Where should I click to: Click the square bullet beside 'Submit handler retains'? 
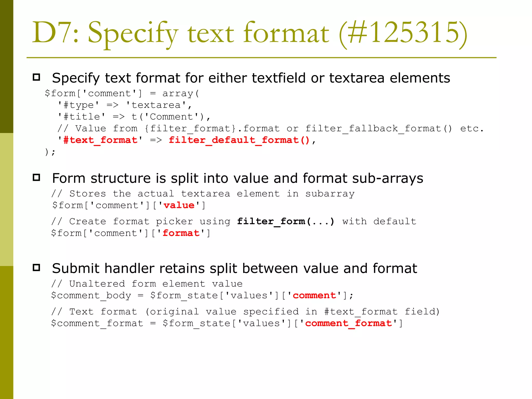pyautogui.click(x=36, y=268)
